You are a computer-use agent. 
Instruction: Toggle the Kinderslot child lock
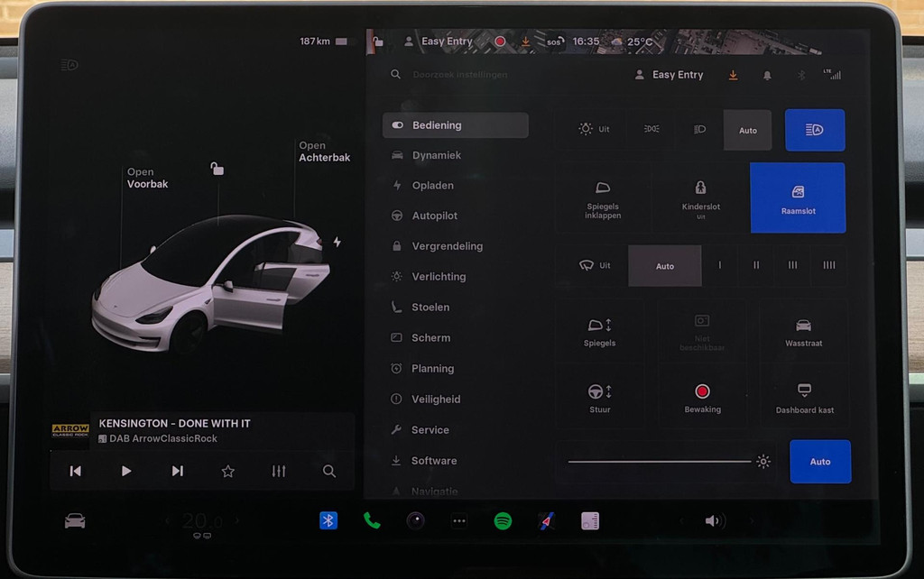click(700, 198)
